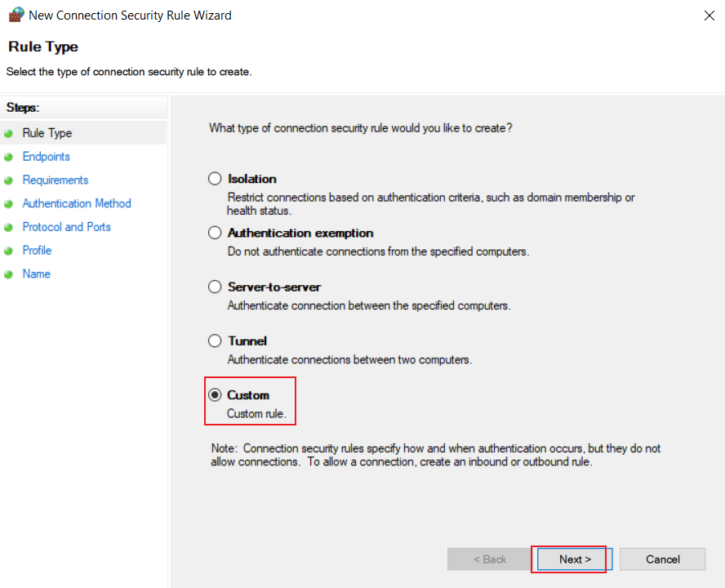This screenshot has height=588, width=725.
Task: Go to the Endpoints step
Action: click(47, 156)
